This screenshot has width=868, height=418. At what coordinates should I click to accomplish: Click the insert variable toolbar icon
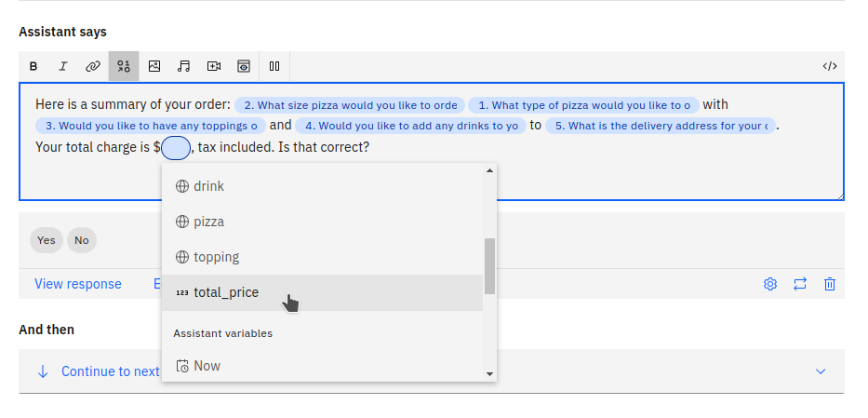coord(124,66)
